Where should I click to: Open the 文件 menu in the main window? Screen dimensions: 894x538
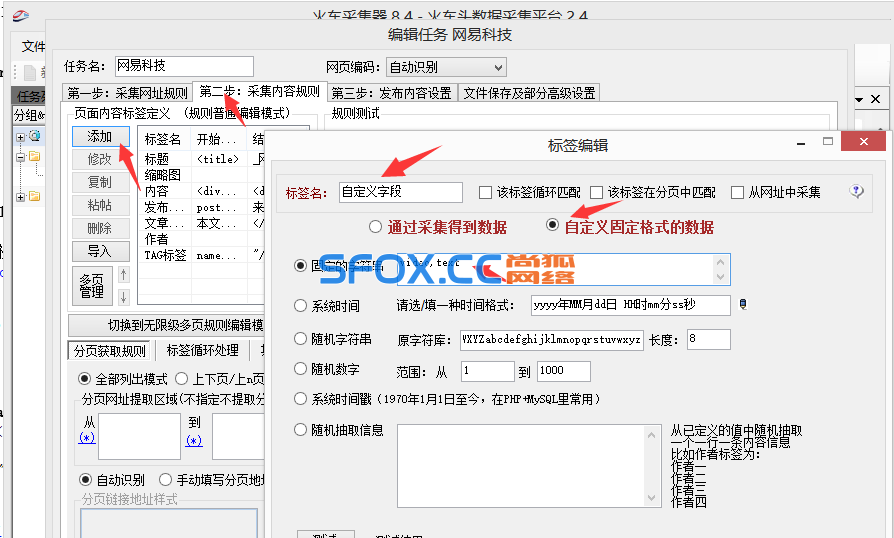pos(33,46)
